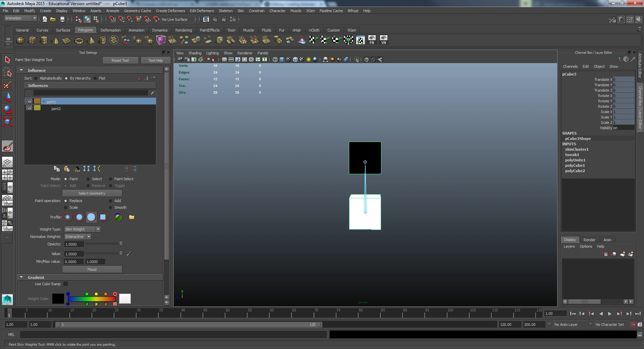Click the Flood button
644x349 pixels.
(x=92, y=269)
